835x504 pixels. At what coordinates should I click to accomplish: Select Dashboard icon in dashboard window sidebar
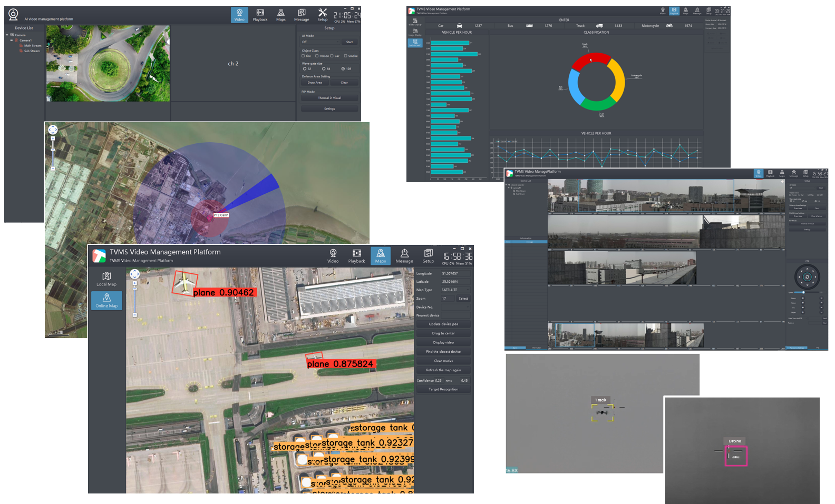[x=415, y=43]
